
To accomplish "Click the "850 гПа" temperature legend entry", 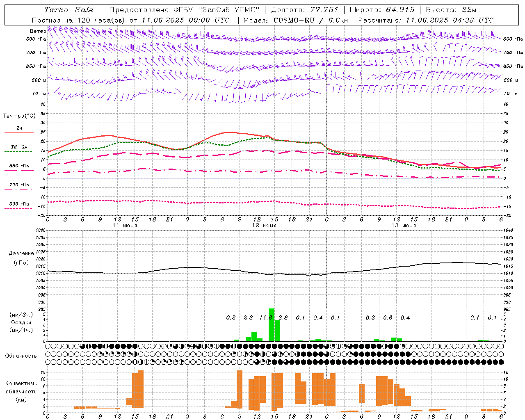I will [x=19, y=166].
